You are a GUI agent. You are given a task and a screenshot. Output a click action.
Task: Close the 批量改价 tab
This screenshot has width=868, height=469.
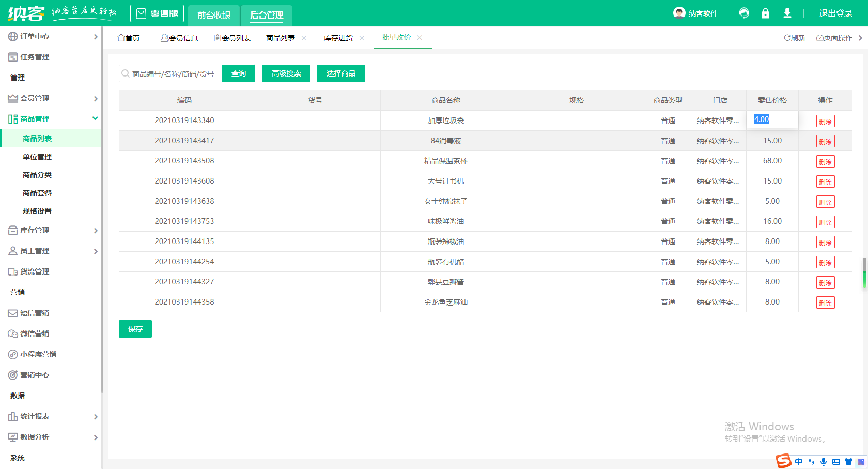click(x=420, y=37)
